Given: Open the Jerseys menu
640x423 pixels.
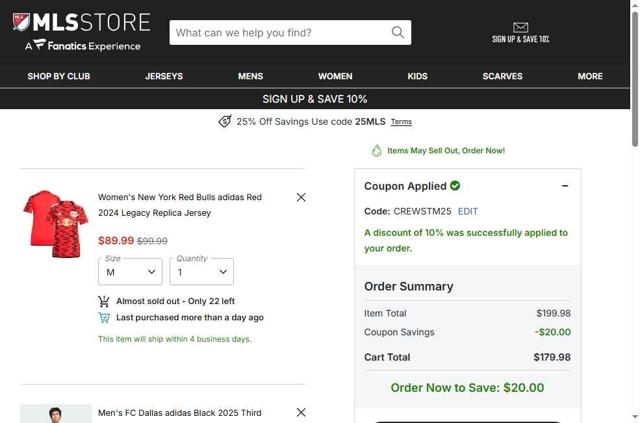Looking at the screenshot, I should coord(164,76).
